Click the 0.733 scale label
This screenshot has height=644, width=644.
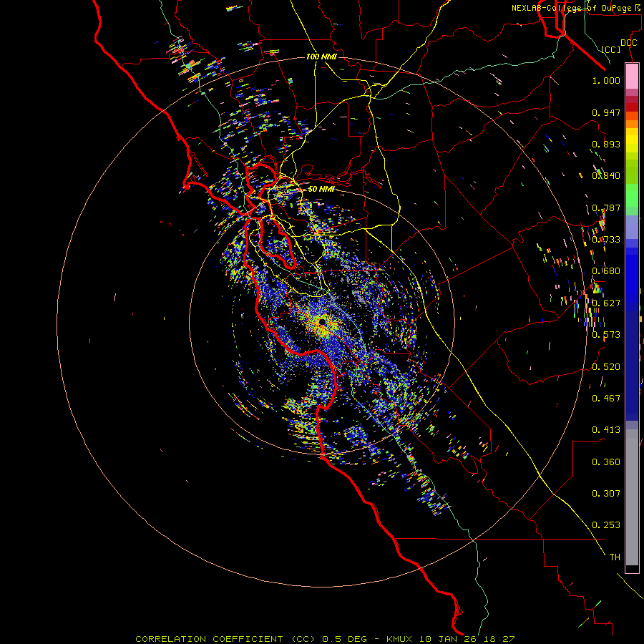point(606,240)
